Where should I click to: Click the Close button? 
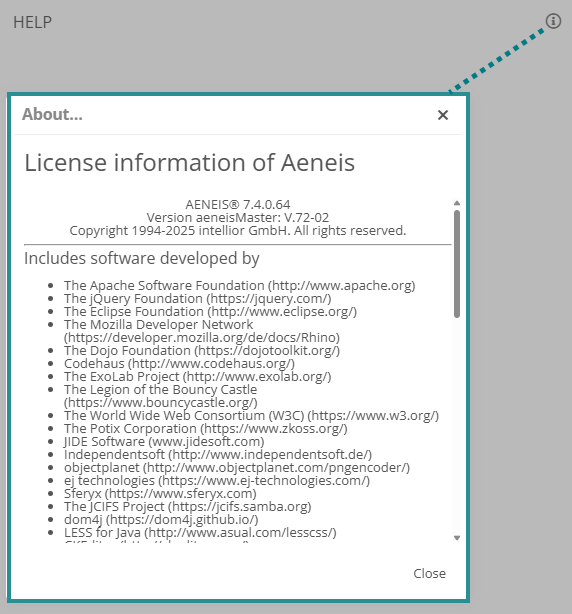click(x=429, y=573)
